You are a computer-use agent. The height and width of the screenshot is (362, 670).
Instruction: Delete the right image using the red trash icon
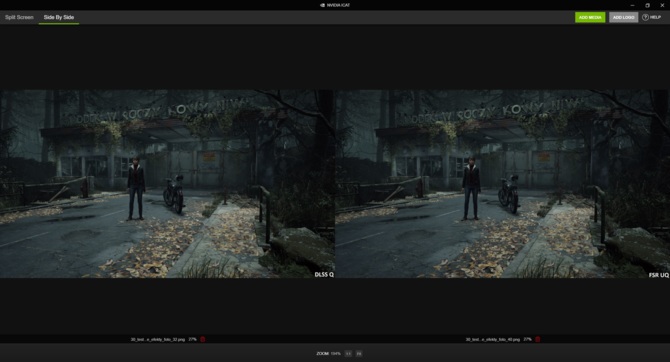coord(538,339)
